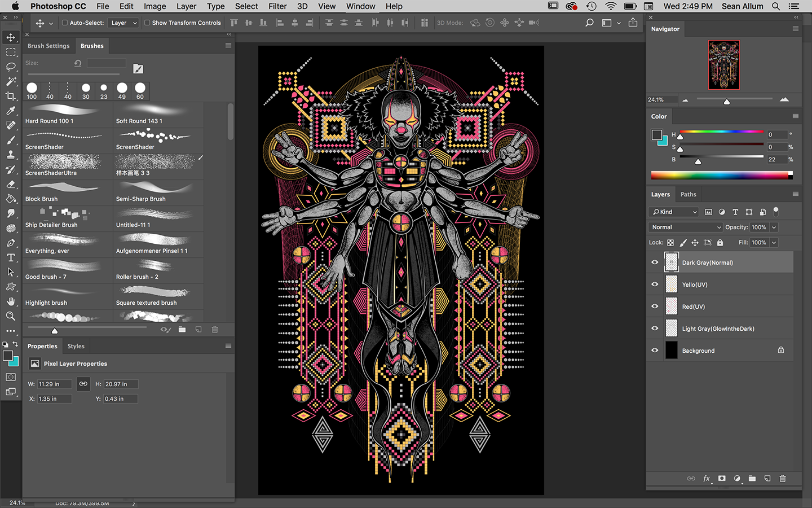Click the foreground color swatch in toolbar
The height and width of the screenshot is (508, 812).
coord(8,356)
